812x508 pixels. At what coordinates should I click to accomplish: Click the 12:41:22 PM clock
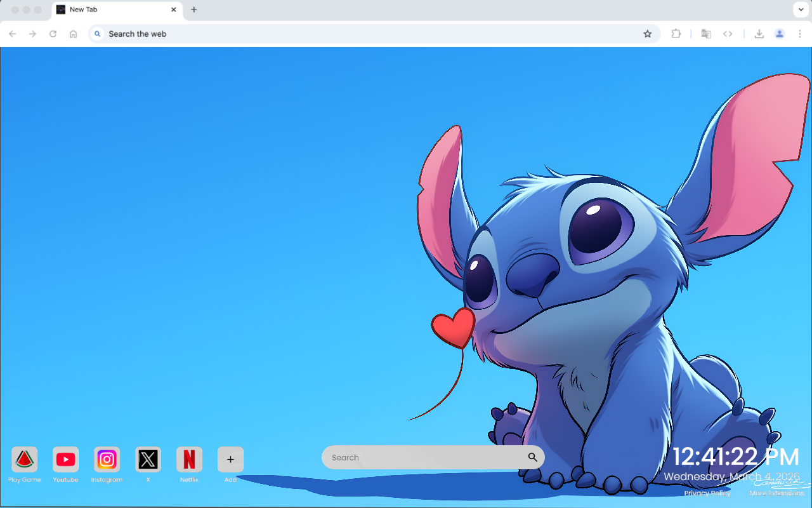736,457
